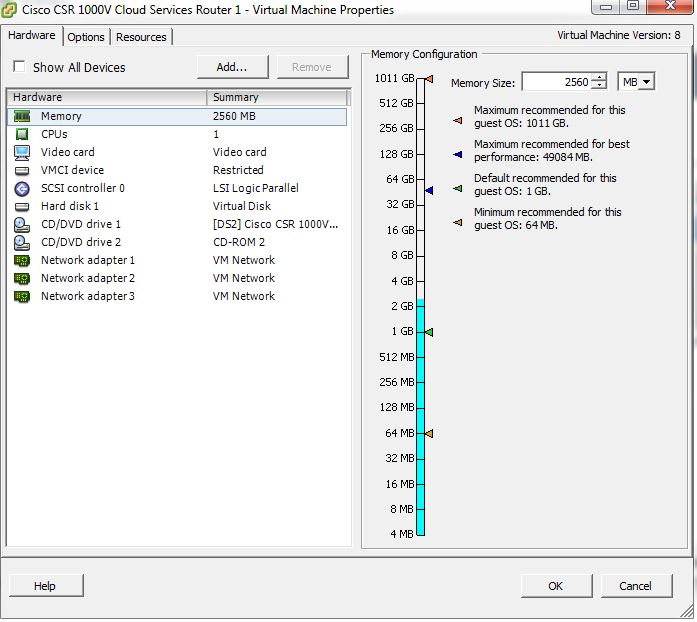Click the Remove button
The width and height of the screenshot is (697, 622).
[x=312, y=67]
